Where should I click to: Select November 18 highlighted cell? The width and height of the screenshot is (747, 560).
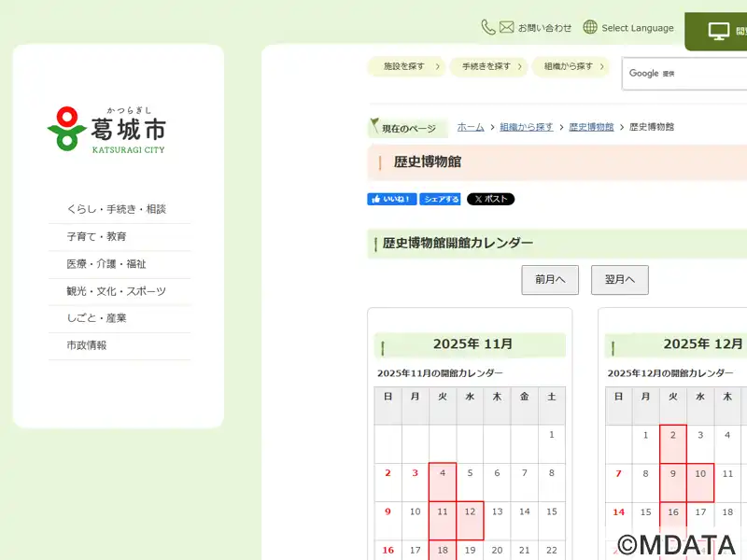point(443,550)
